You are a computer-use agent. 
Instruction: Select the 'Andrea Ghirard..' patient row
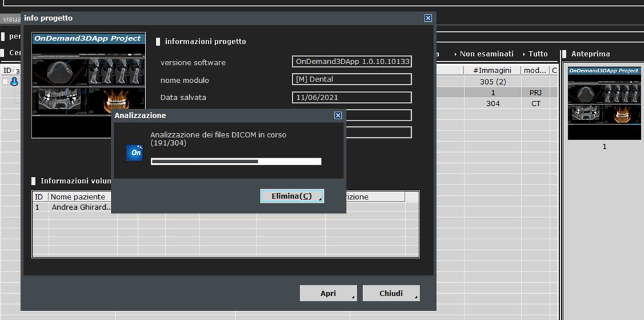[x=225, y=207]
